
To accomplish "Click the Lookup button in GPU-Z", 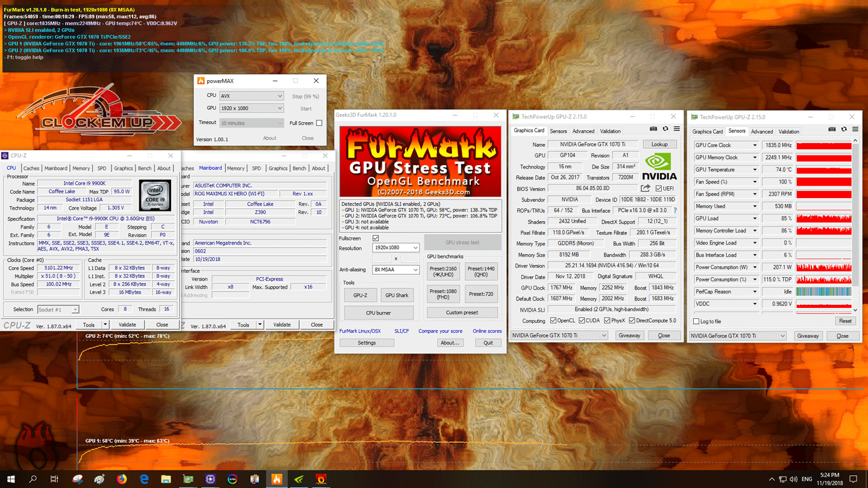I will (659, 145).
